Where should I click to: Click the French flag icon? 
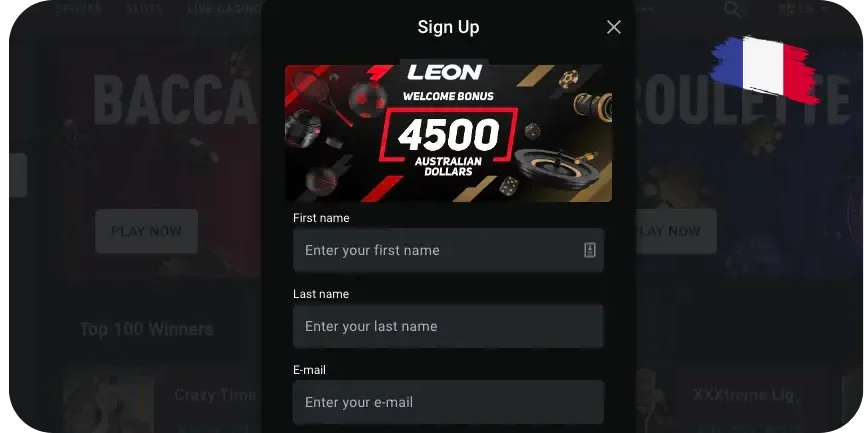(765, 69)
